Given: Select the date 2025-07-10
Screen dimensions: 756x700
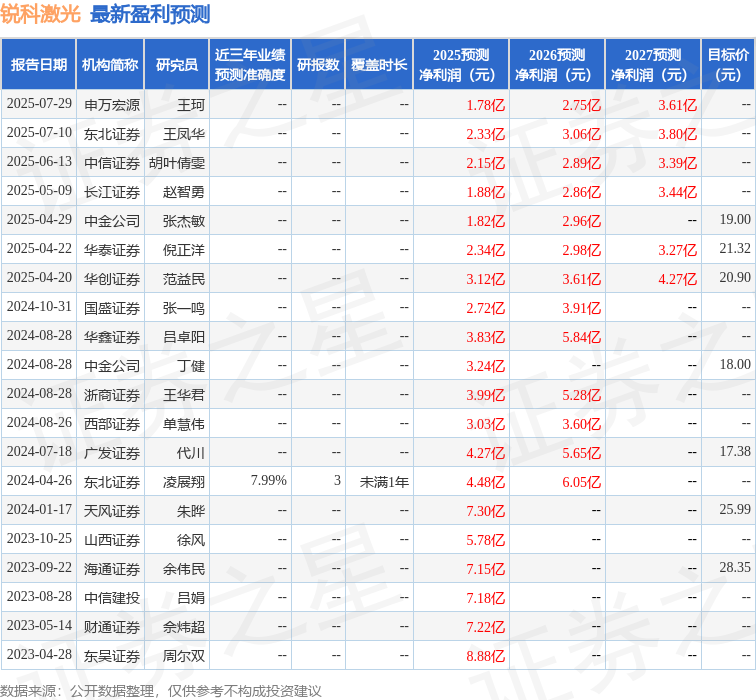Looking at the screenshot, I should (39, 133).
